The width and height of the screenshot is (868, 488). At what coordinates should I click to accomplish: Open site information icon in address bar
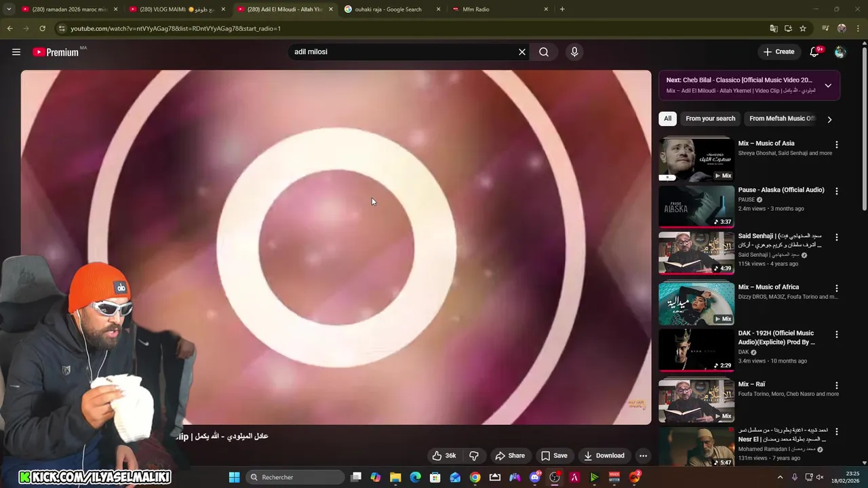click(x=62, y=28)
